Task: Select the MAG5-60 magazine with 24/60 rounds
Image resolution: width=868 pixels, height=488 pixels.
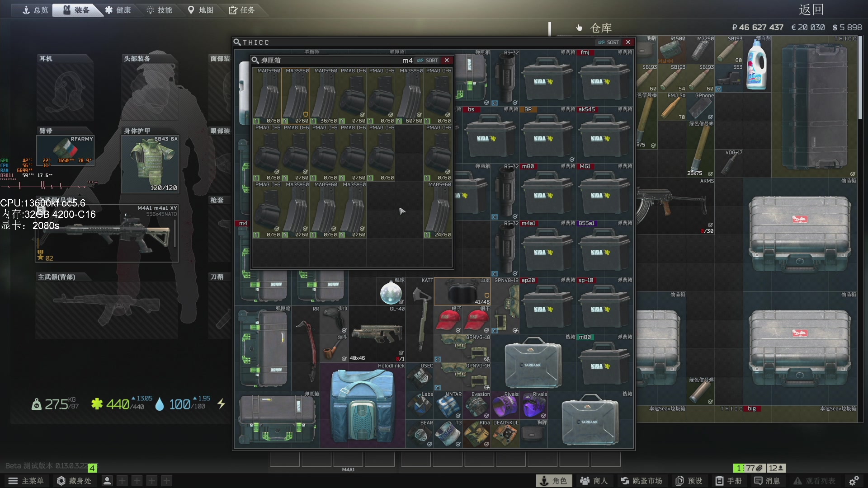Action: pos(438,210)
